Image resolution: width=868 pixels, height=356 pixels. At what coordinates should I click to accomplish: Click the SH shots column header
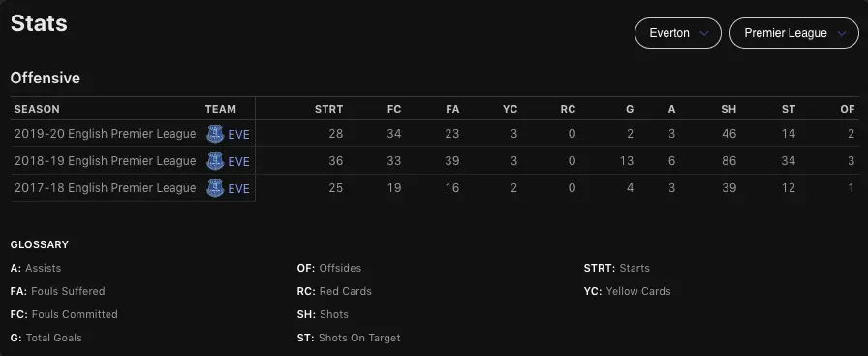coord(728,110)
